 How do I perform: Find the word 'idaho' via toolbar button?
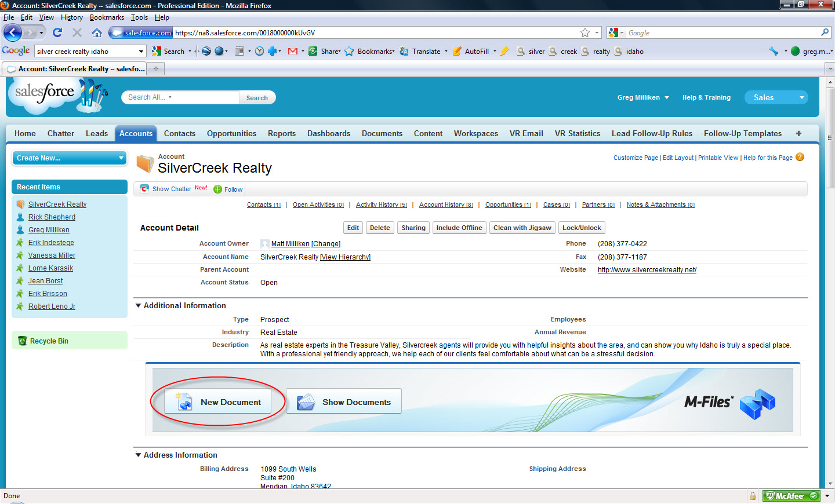tap(629, 51)
